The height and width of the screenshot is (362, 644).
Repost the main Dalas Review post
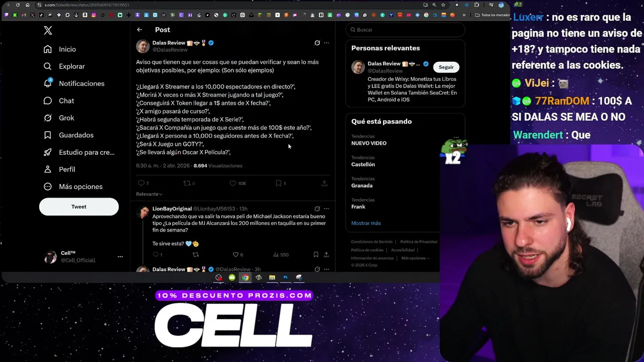coord(189,183)
